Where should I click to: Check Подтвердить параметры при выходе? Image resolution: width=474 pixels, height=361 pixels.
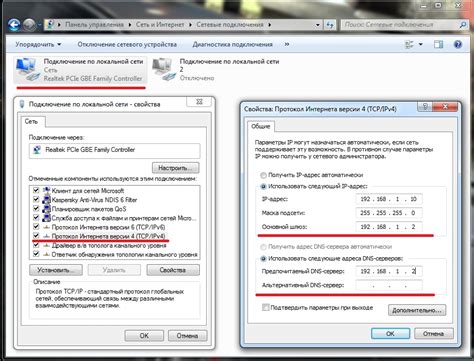click(x=265, y=307)
